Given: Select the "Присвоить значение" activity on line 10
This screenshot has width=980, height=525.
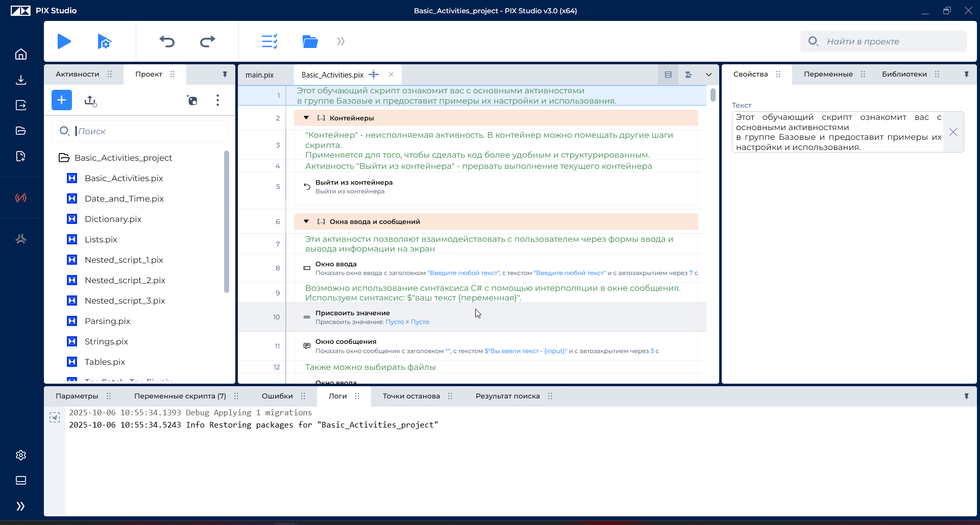Looking at the screenshot, I should pos(496,317).
